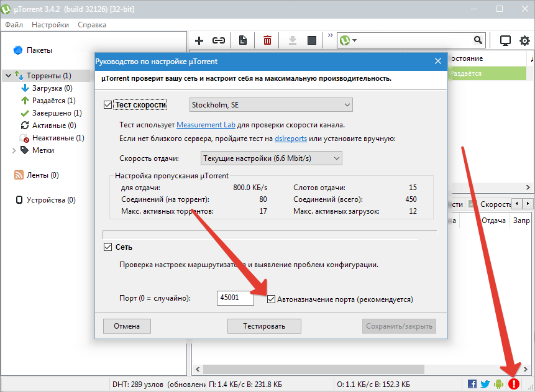This screenshot has height=392, width=535.
Task: Select Активные (0) category
Action: pos(54,125)
